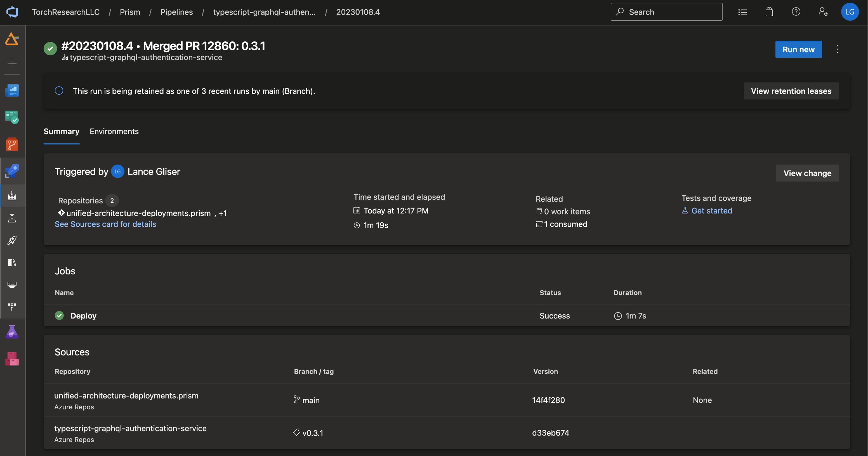Click the Get started tests coverage link
This screenshot has width=868, height=456.
711,210
